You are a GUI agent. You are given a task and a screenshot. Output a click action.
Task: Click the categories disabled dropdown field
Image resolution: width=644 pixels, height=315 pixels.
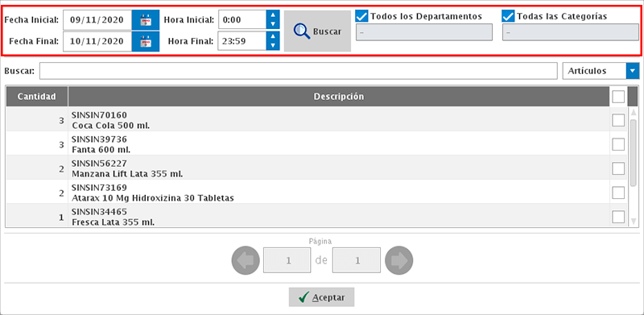click(x=571, y=32)
